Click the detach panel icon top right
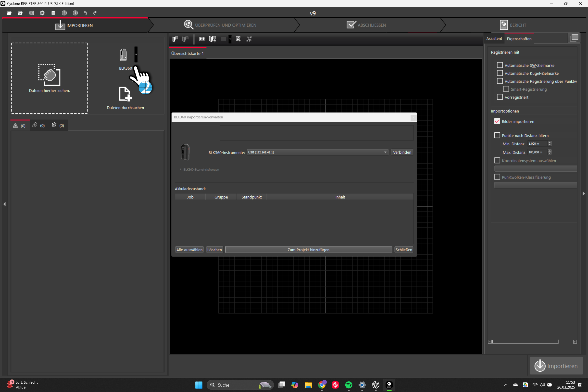 point(574,38)
